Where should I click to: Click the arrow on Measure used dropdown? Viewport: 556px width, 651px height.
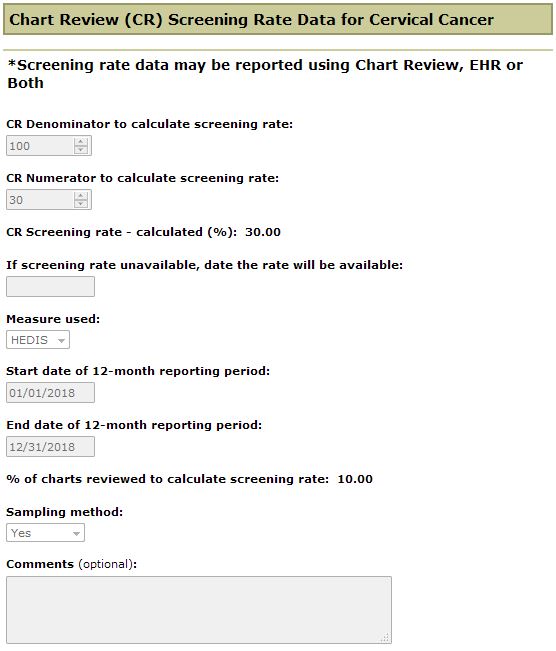61,340
